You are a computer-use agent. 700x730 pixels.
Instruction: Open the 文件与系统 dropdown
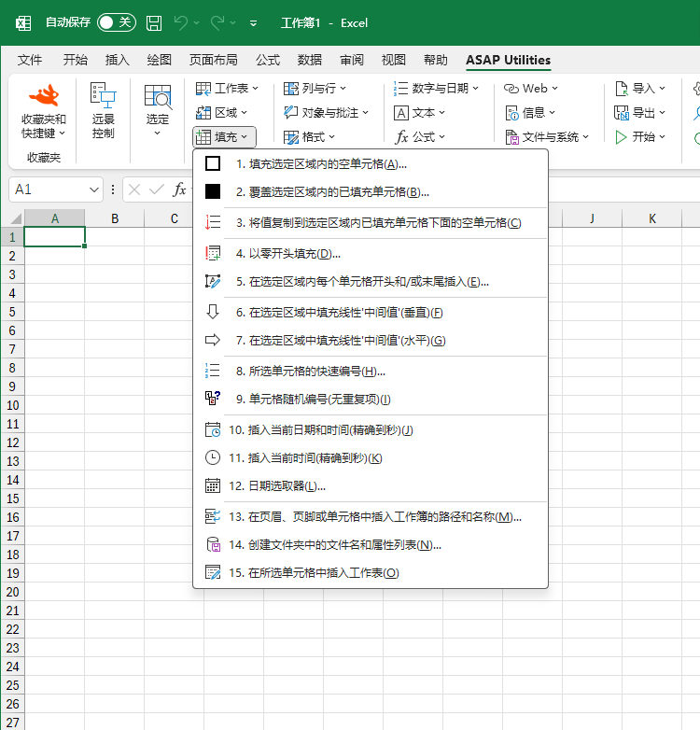(x=547, y=137)
